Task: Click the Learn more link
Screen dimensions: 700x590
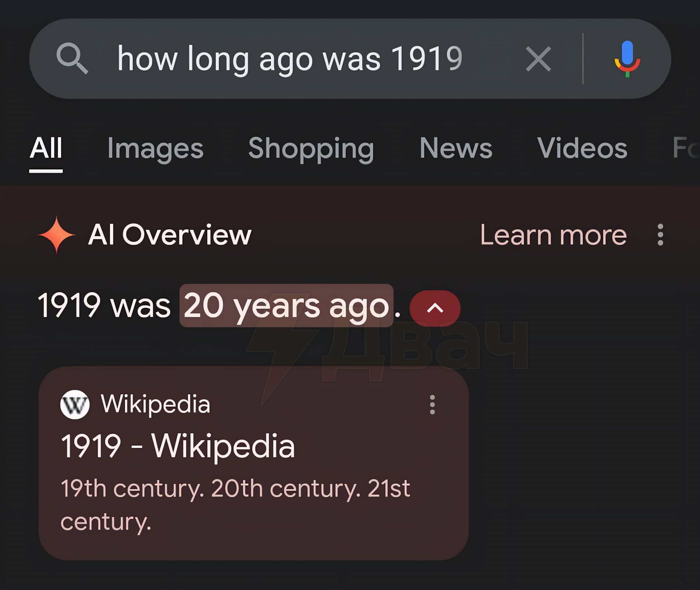Action: [553, 235]
